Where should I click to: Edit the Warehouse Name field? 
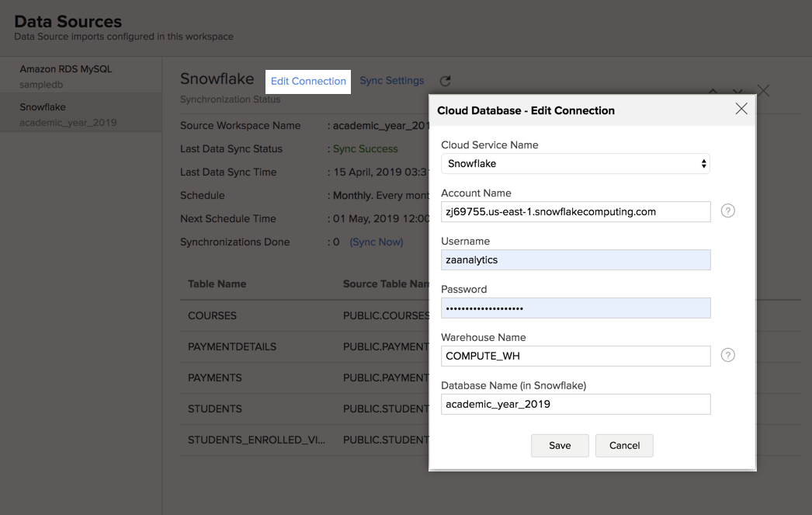(x=575, y=356)
